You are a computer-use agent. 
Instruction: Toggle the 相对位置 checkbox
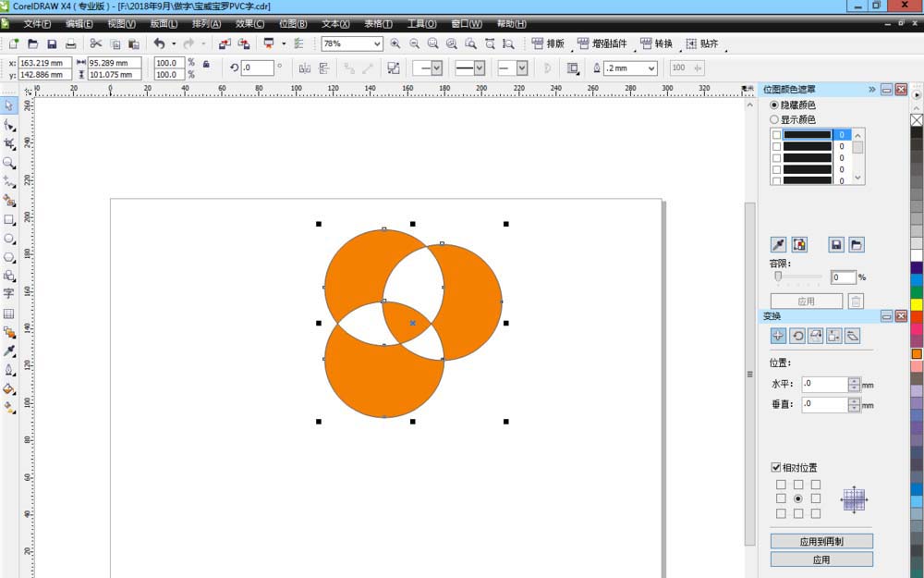[776, 468]
